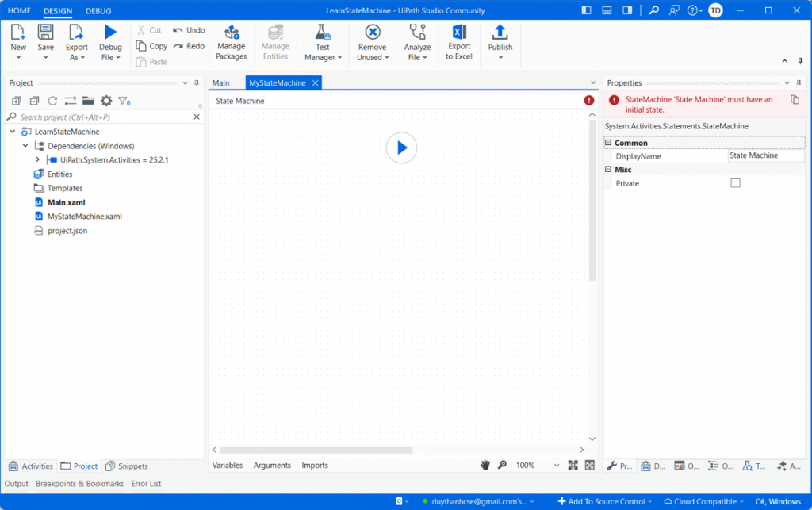
Task: Pin the Project panel
Action: (x=197, y=82)
